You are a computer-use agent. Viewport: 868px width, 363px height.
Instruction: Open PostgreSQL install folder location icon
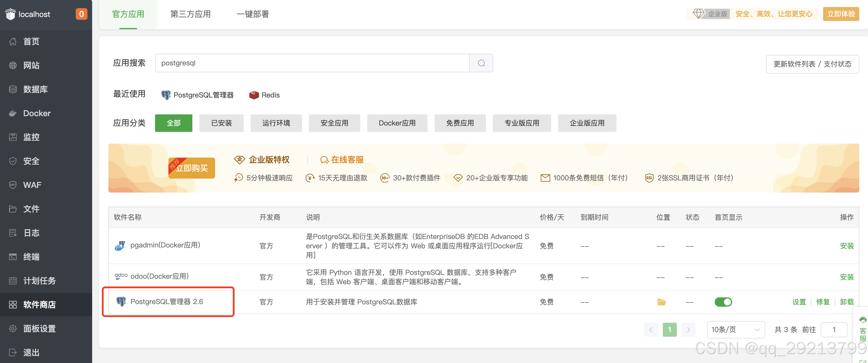(661, 302)
